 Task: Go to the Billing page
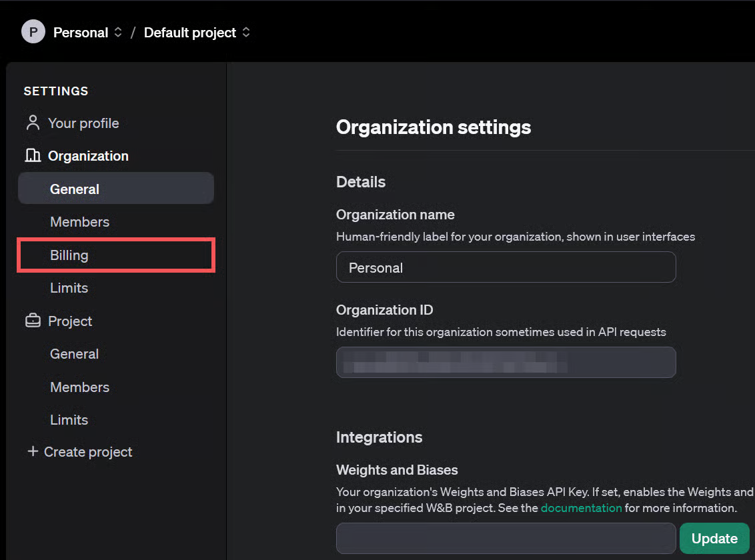pos(69,255)
